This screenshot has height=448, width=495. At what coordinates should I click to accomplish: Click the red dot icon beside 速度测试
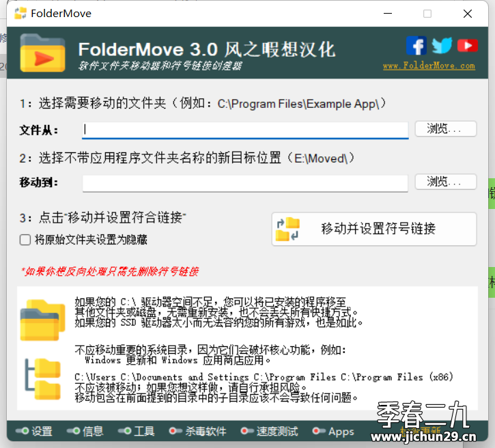[247, 431]
